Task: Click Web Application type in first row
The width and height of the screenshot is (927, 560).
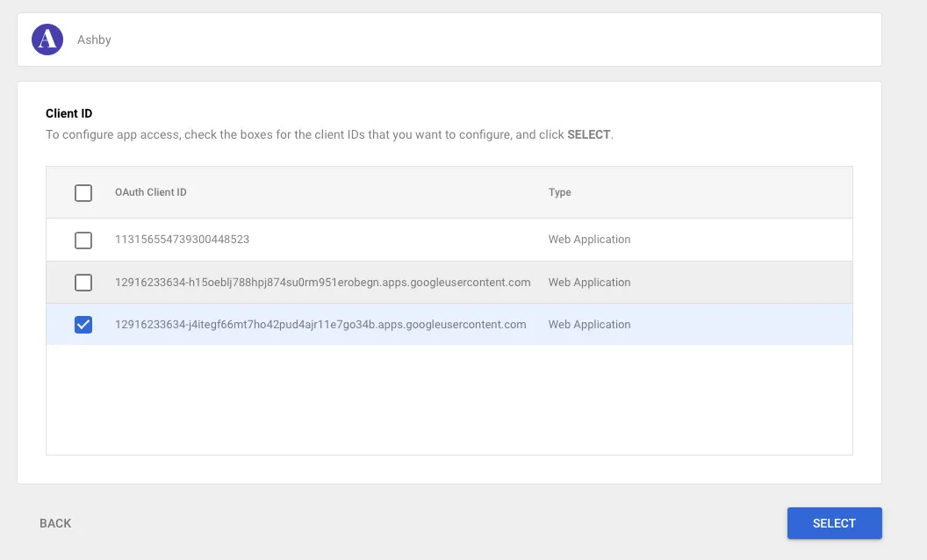Action: coord(589,240)
